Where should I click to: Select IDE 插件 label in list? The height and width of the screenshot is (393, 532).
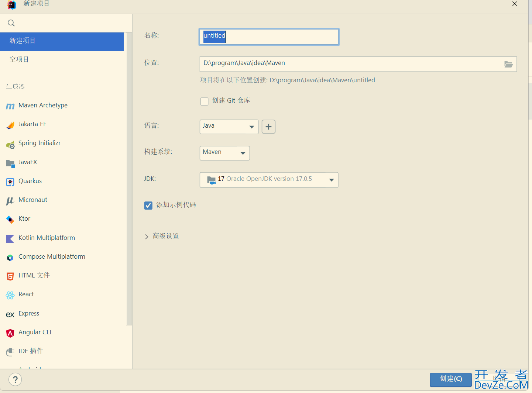pyautogui.click(x=31, y=351)
